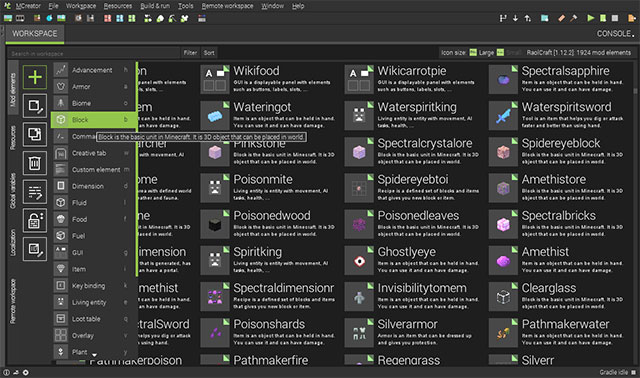Choose Armor in the element type list
The height and width of the screenshot is (378, 640).
[x=93, y=87]
